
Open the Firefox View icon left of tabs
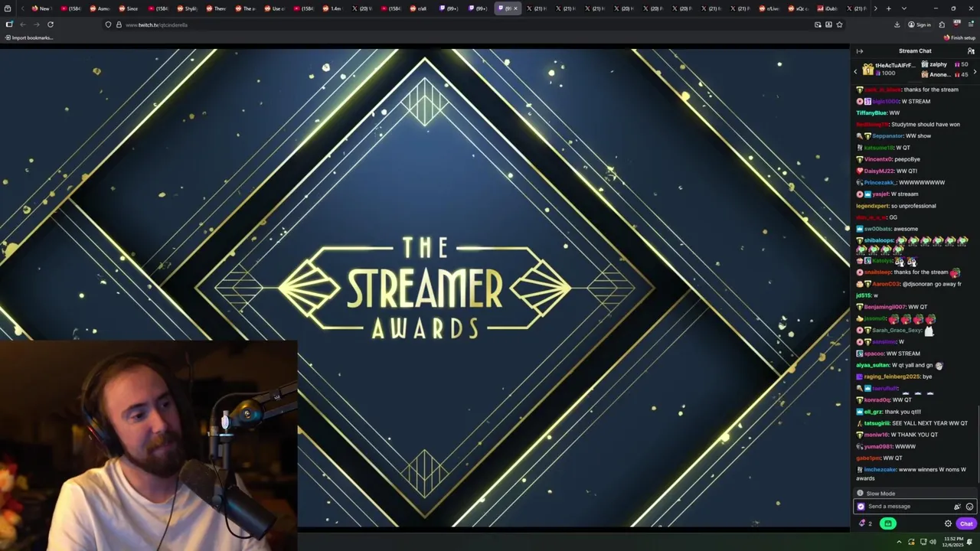9,8
